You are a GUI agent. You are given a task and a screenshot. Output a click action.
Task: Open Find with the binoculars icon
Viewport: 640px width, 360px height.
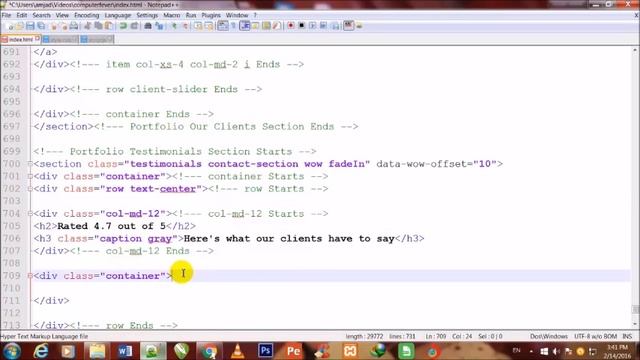click(148, 26)
